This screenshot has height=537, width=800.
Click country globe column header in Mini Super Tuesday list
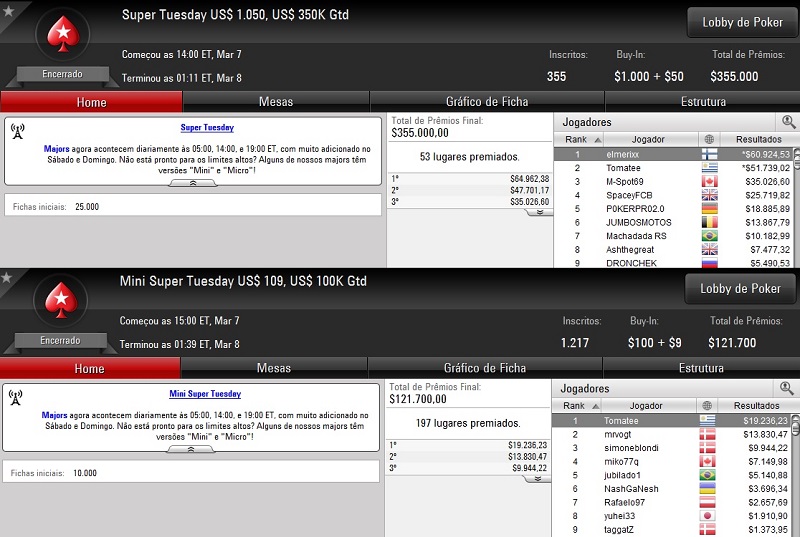tap(707, 405)
